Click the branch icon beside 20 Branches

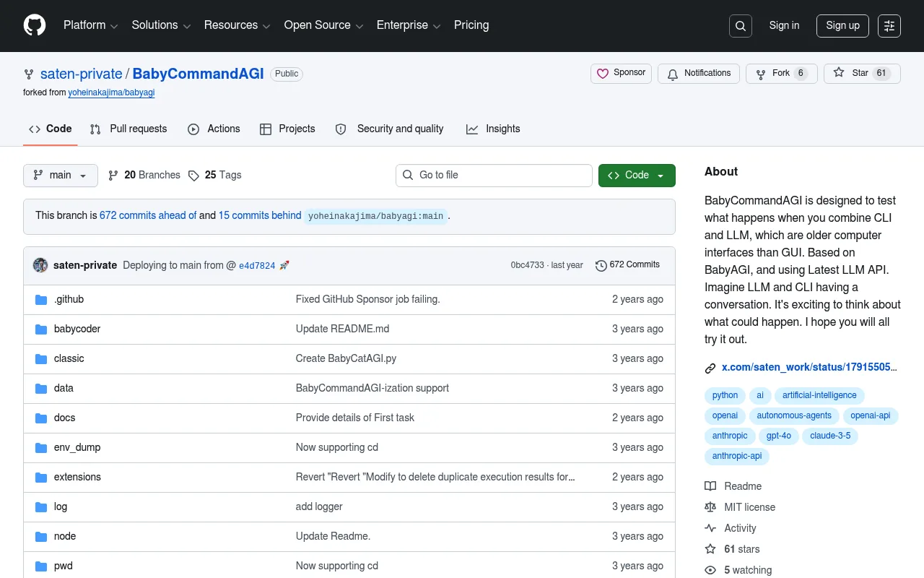tap(113, 175)
